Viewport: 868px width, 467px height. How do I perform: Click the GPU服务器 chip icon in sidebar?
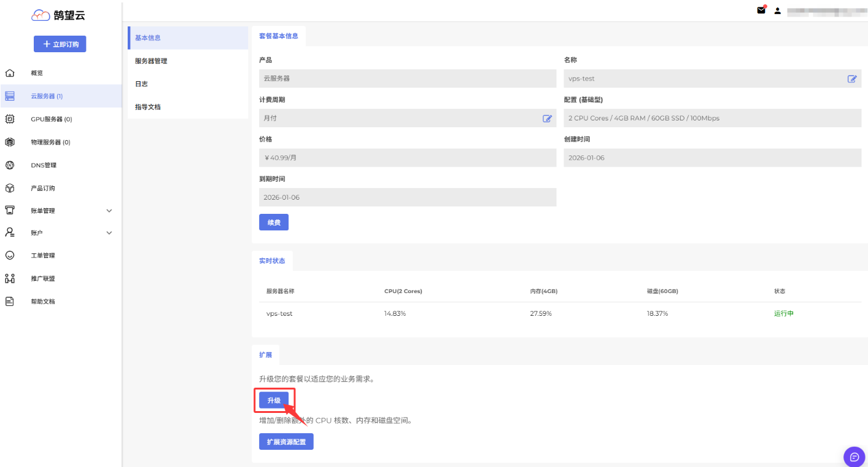(x=10, y=119)
